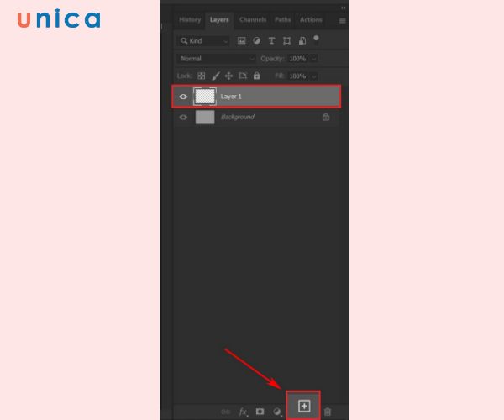
Task: Select the Background layer thumbnail
Action: pos(205,117)
